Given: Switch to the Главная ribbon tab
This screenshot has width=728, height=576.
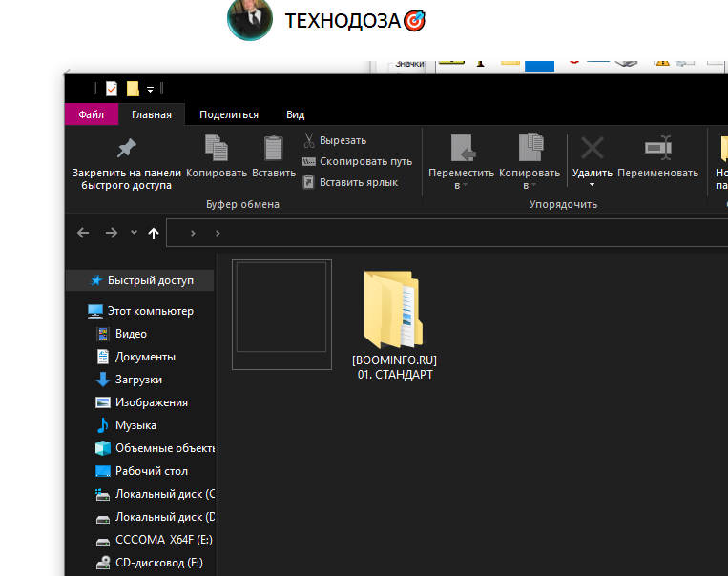Looking at the screenshot, I should [152, 114].
